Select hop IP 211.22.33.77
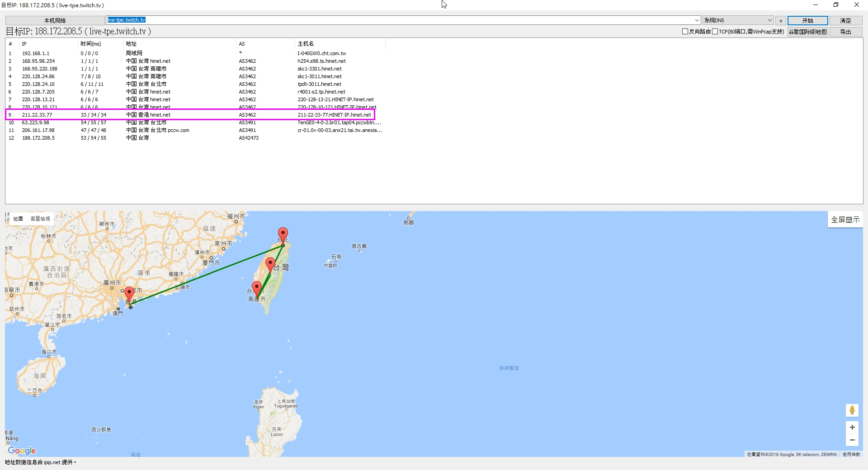 point(37,115)
